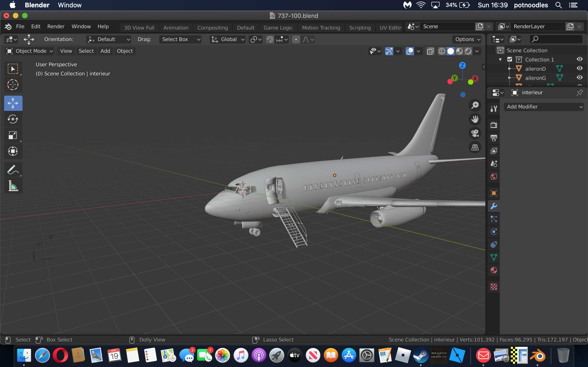Switch viewport to wireframe shading
Image resolution: width=588 pixels, height=367 pixels.
coord(442,51)
